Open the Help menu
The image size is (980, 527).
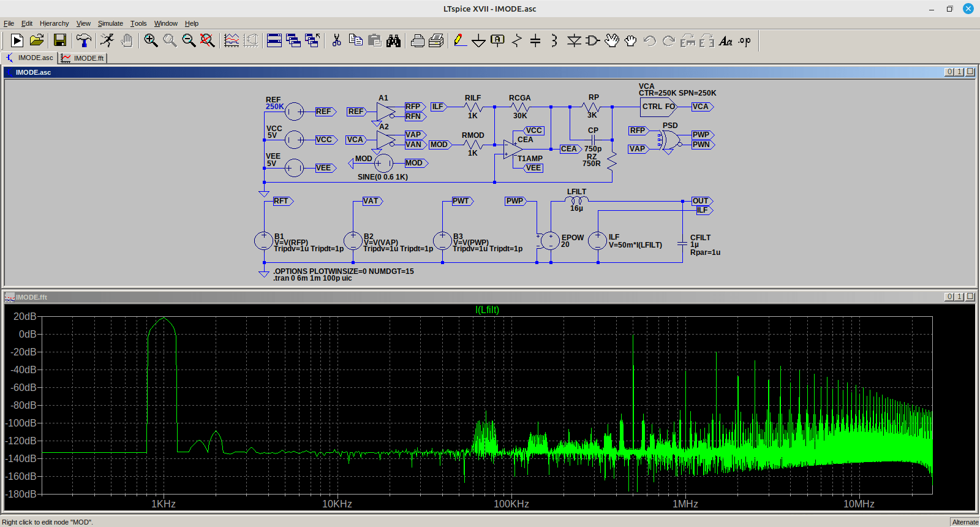click(x=192, y=23)
